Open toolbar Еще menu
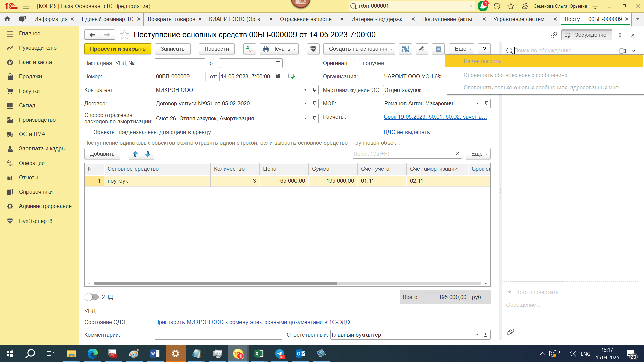 462,49
